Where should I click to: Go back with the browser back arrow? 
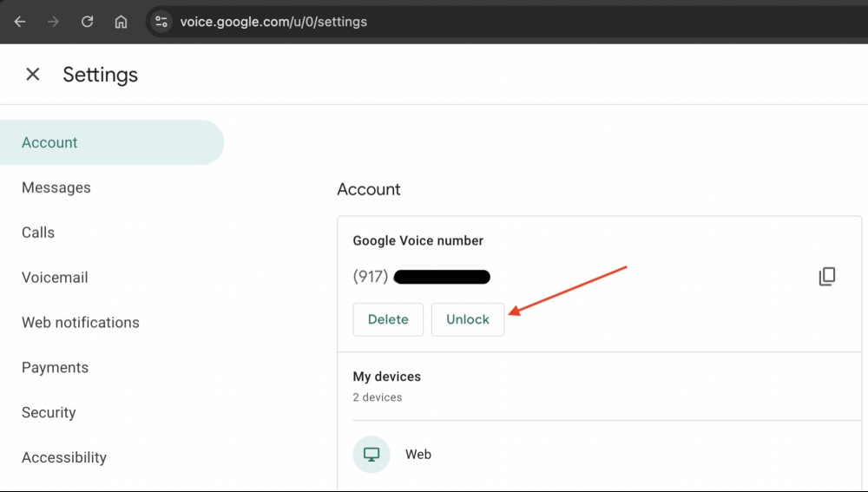20,22
